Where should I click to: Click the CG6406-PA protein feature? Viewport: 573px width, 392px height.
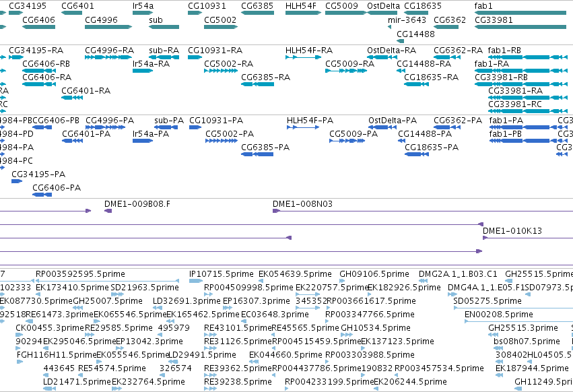[42, 195]
